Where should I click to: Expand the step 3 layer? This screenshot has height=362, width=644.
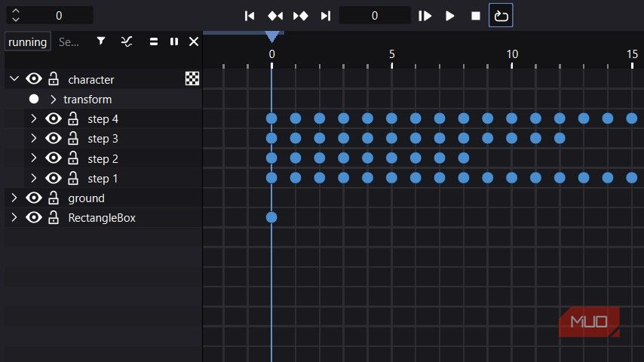pos(34,139)
